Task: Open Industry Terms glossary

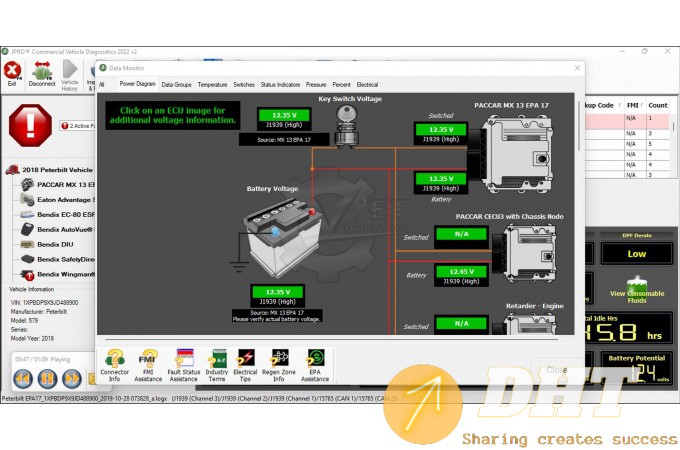Action: 216,365
